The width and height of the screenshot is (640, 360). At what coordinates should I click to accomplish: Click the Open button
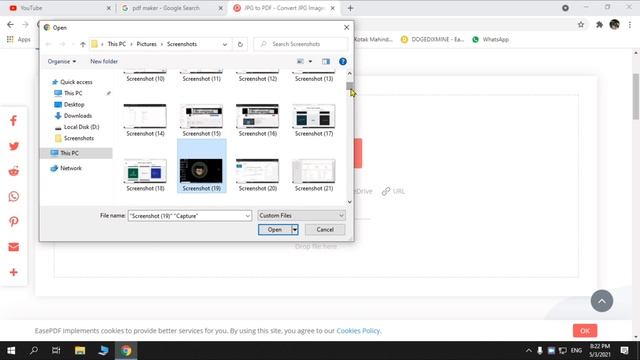tap(275, 230)
